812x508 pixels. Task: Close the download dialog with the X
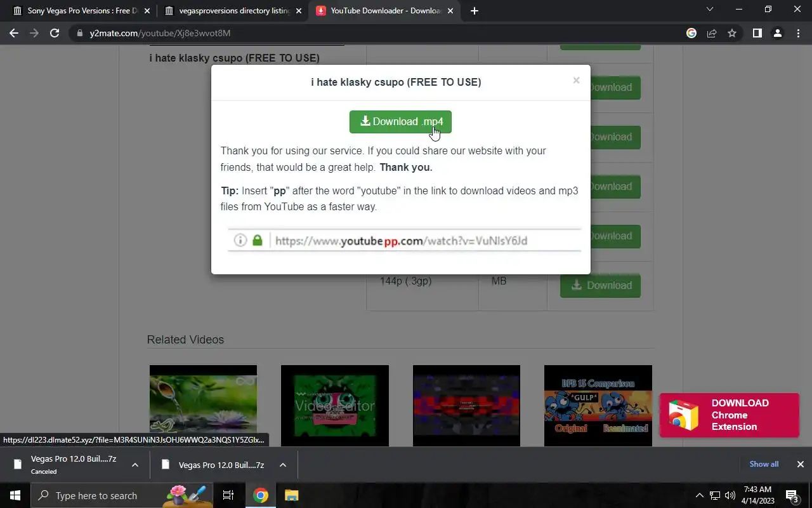(576, 80)
